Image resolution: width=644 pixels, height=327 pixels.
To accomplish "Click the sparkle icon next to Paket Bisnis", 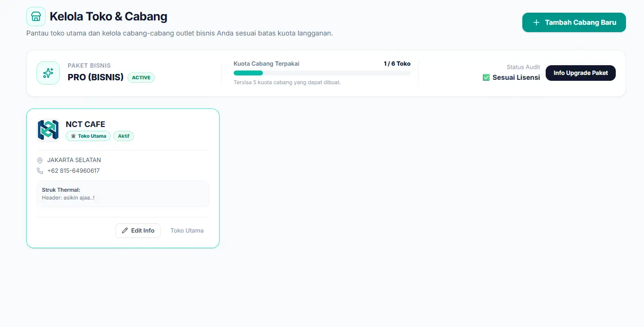I will click(48, 73).
